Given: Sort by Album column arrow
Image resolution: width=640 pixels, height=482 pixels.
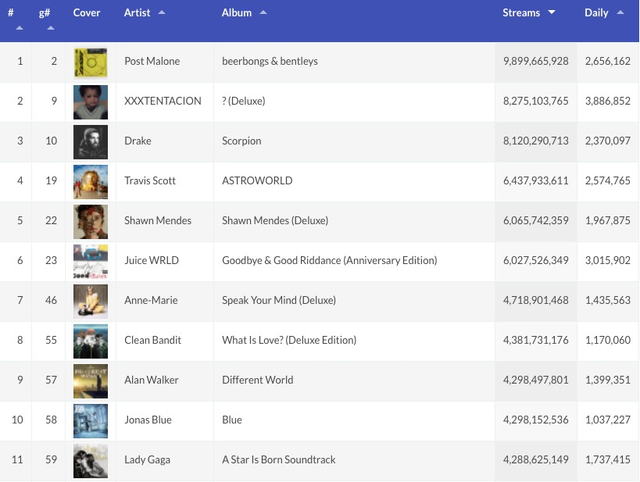Looking at the screenshot, I should (x=263, y=13).
